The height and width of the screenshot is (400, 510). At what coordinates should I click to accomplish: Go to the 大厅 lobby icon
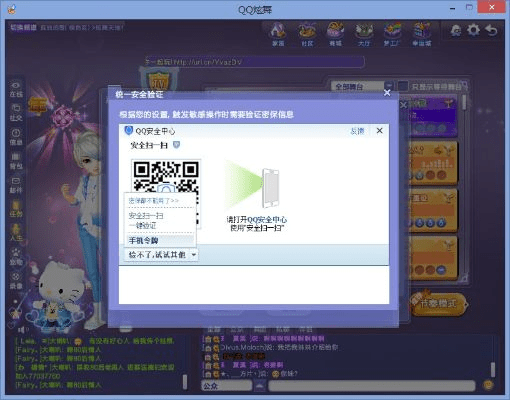tap(364, 34)
